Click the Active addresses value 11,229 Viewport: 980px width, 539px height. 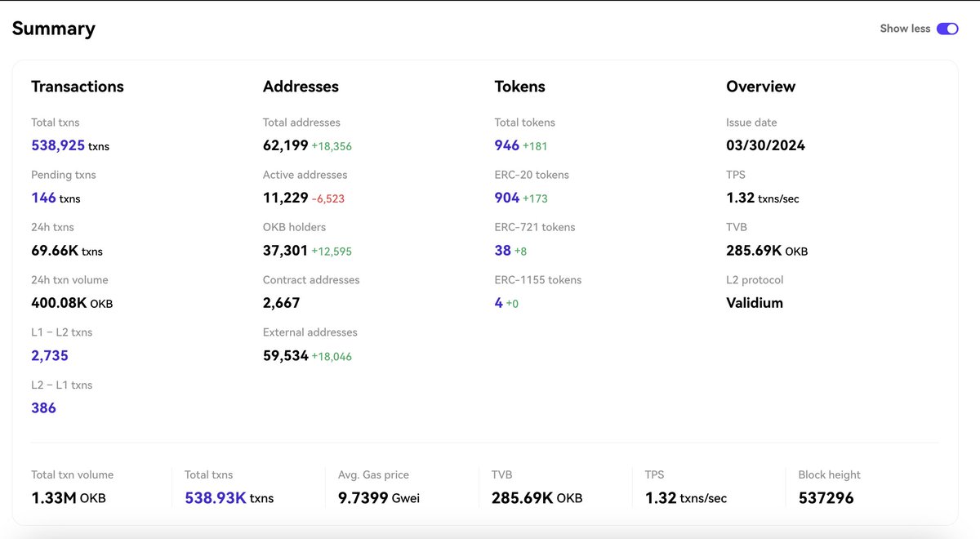click(x=287, y=198)
